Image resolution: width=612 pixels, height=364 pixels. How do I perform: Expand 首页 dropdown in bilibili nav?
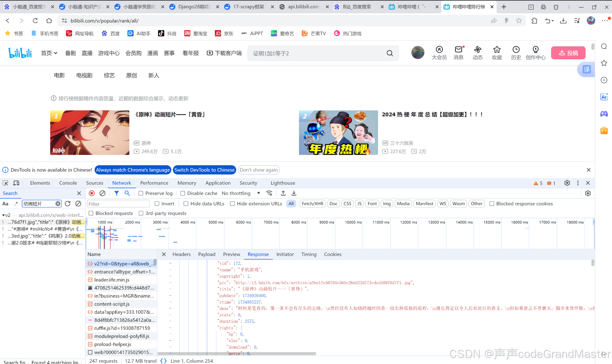point(49,53)
